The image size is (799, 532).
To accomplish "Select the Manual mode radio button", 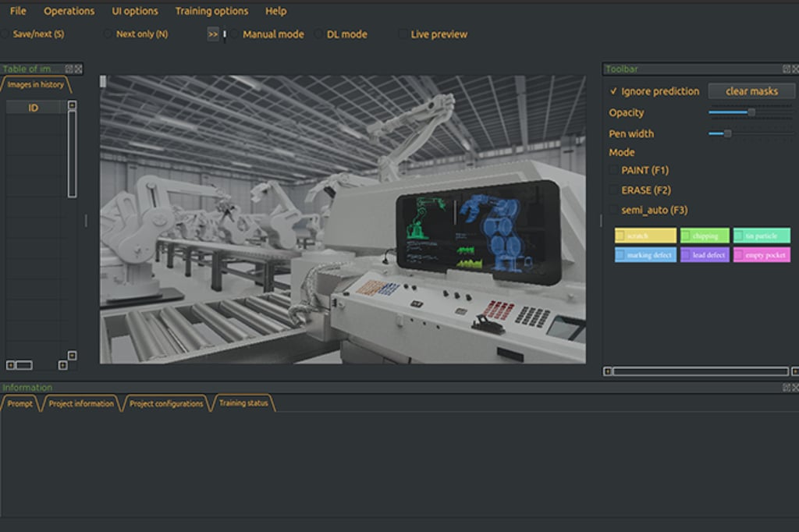I will pyautogui.click(x=235, y=34).
